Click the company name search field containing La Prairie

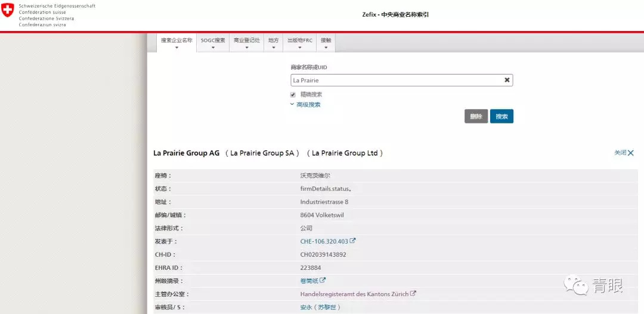pyautogui.click(x=402, y=80)
